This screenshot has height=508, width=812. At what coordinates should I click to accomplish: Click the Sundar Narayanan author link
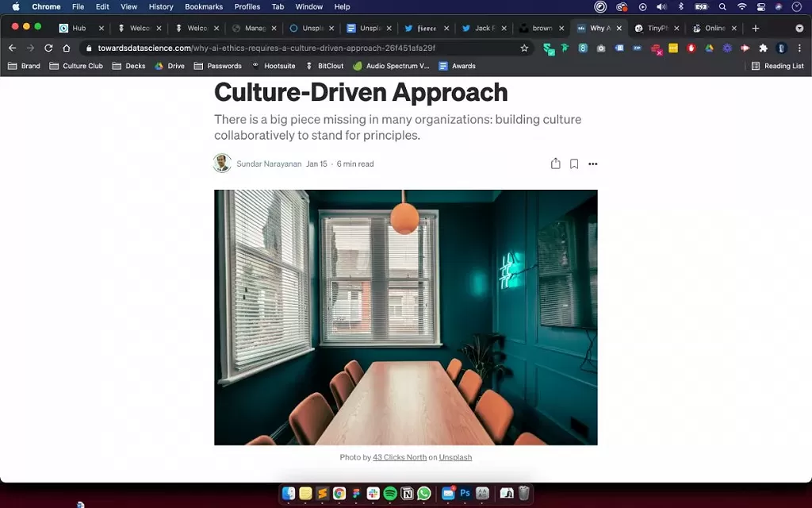[269, 164]
